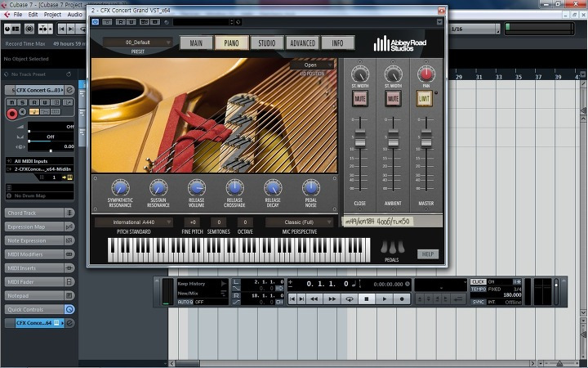This screenshot has width=588, height=368.
Task: Open the Quick Controls inspector section
Action: (x=39, y=309)
